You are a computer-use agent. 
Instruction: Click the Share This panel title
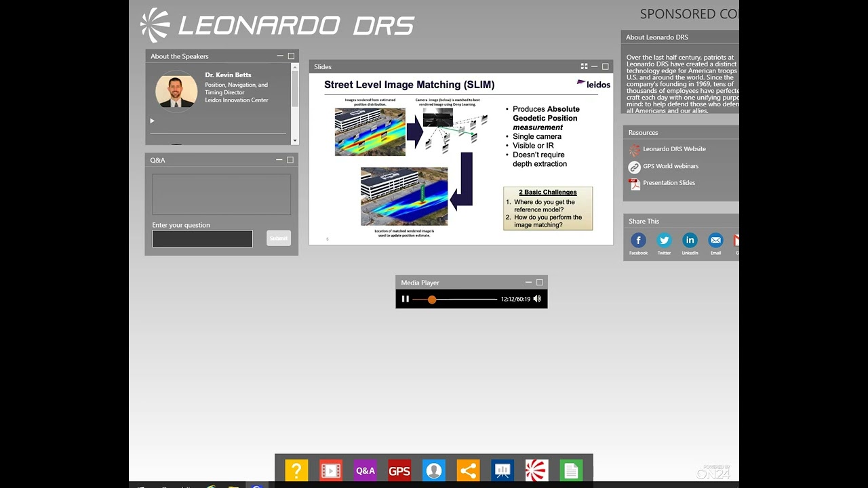644,222
